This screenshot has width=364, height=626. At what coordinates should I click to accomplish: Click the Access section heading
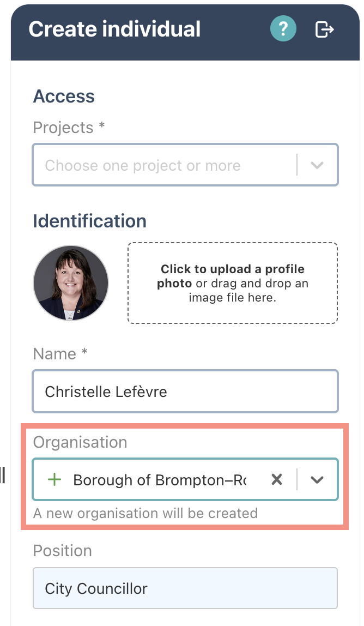coord(64,96)
